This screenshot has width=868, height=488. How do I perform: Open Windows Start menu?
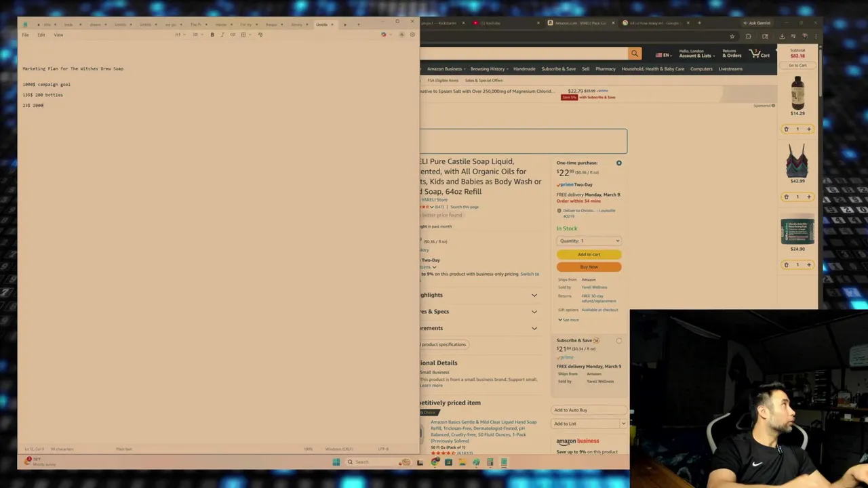[x=336, y=462]
